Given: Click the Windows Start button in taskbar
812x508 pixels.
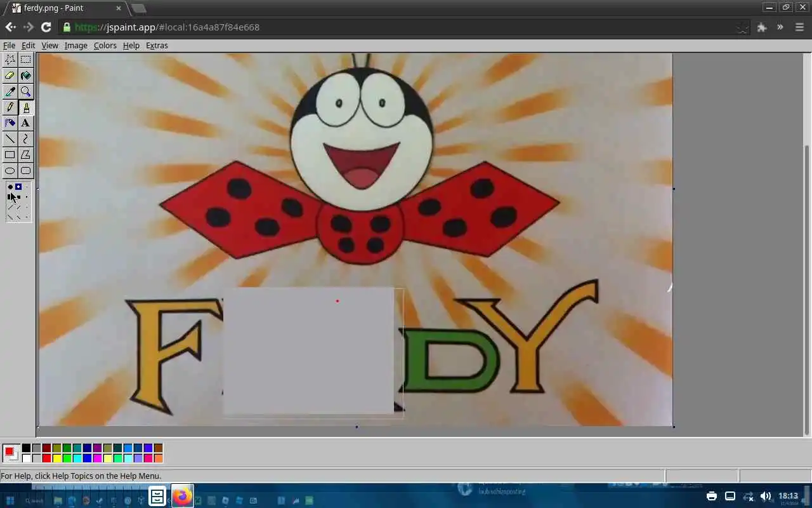Looking at the screenshot, I should 10,500.
